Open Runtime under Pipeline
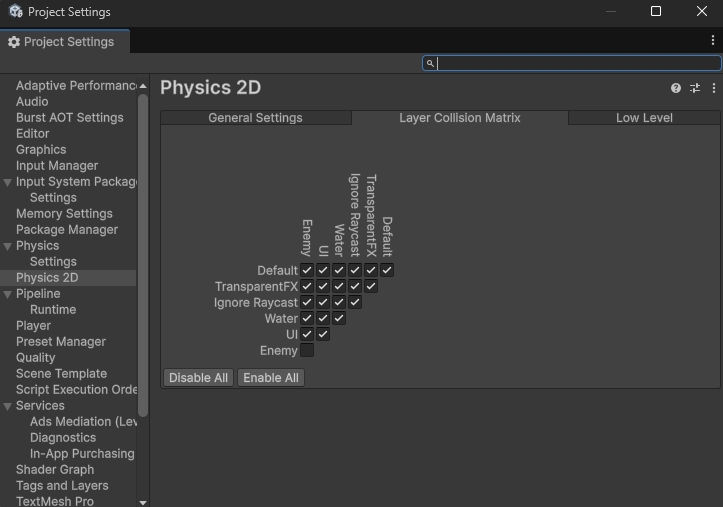723x507 pixels. click(53, 310)
